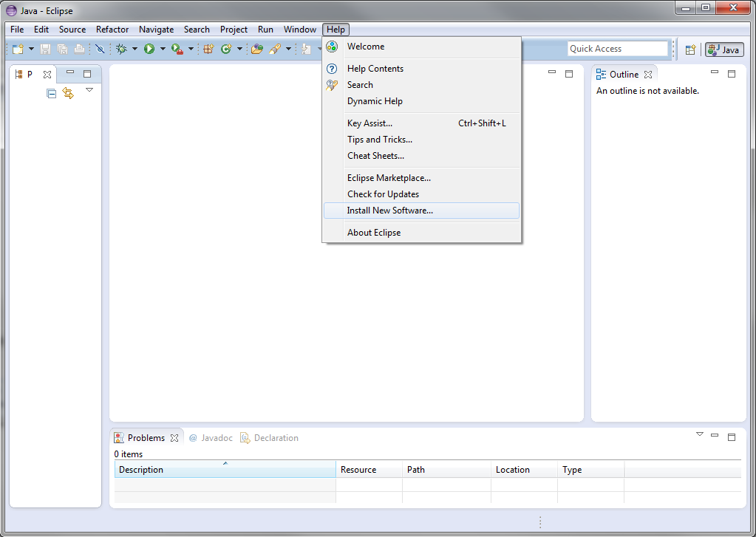
Task: Click the question mark Help Contents icon
Action: tap(332, 69)
